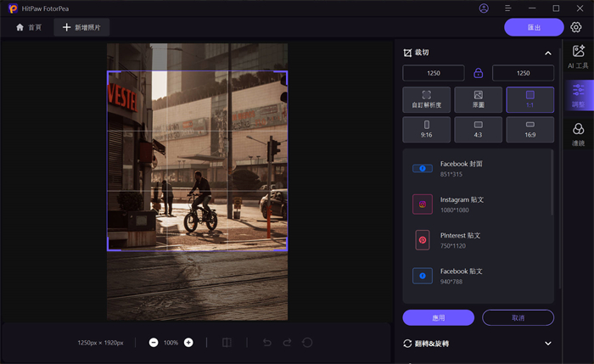The width and height of the screenshot is (594, 364).
Task: Click the 應用 apply button
Action: tap(438, 317)
